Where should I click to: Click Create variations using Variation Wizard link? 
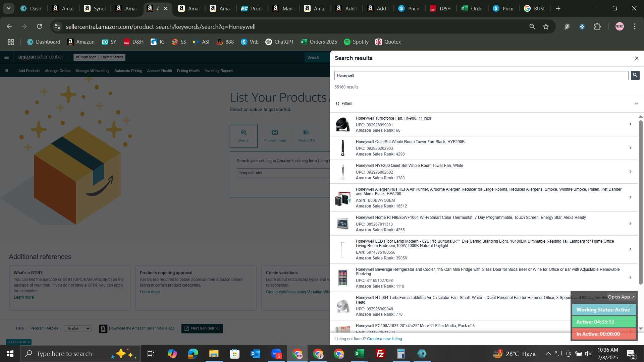[x=298, y=292]
